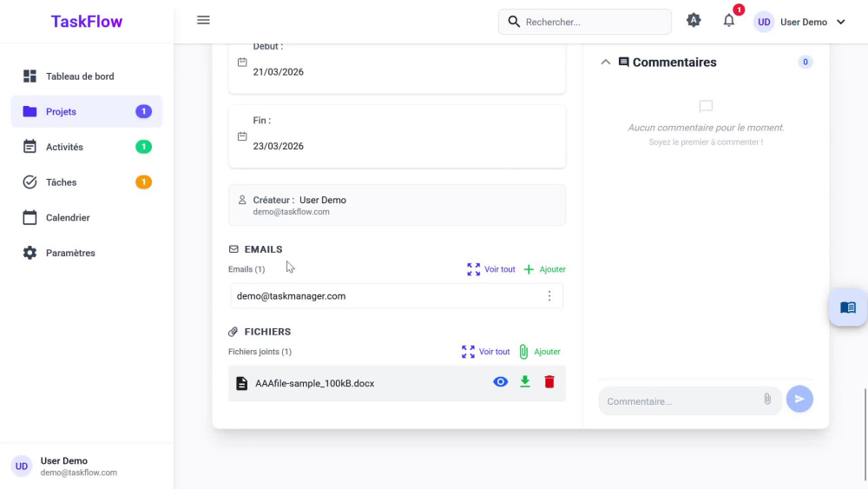
Task: Open the Projets section
Action: pos(86,111)
